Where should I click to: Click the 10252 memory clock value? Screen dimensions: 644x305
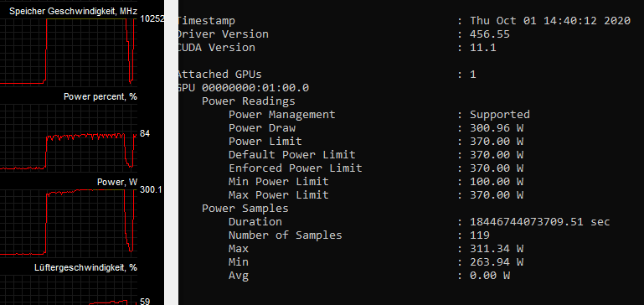(152, 18)
